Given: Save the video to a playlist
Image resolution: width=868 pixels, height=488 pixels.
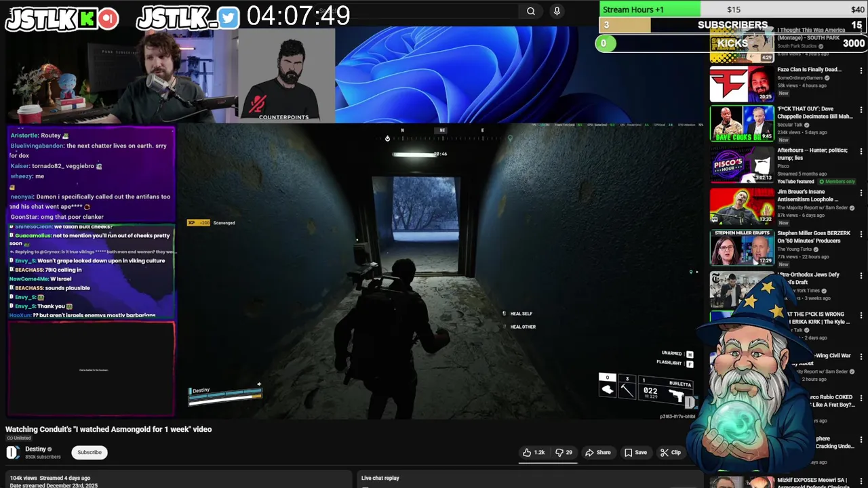Looking at the screenshot, I should click(635, 452).
